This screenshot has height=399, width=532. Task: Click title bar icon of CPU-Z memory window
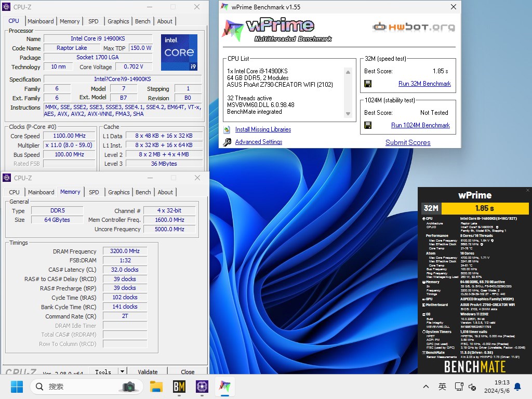(x=6, y=178)
